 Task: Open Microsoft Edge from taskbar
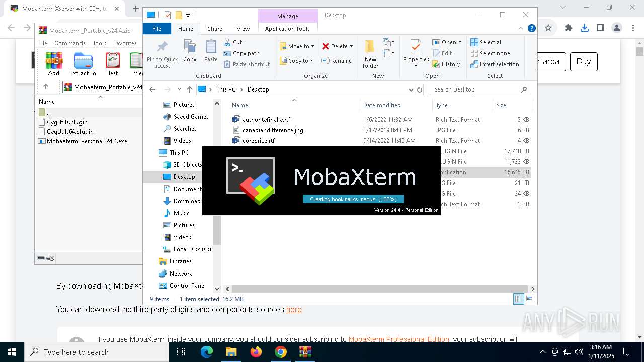[207, 352]
